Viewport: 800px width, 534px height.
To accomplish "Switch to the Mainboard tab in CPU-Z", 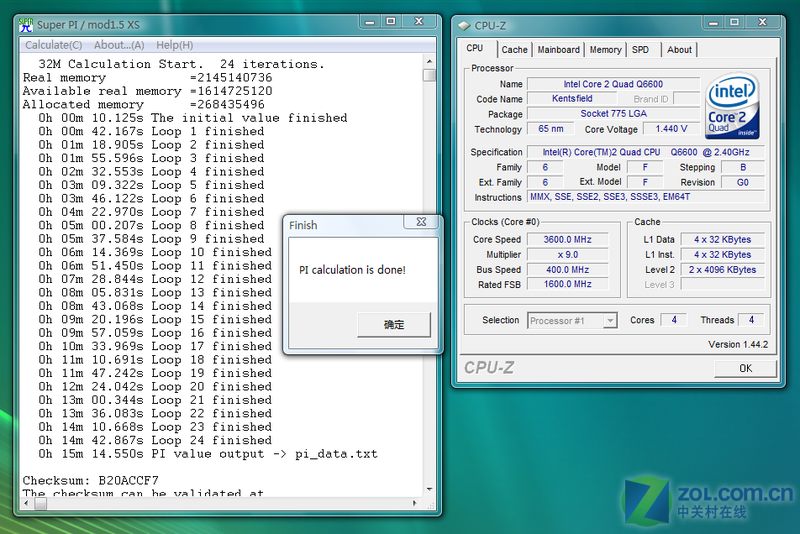I will (x=559, y=49).
